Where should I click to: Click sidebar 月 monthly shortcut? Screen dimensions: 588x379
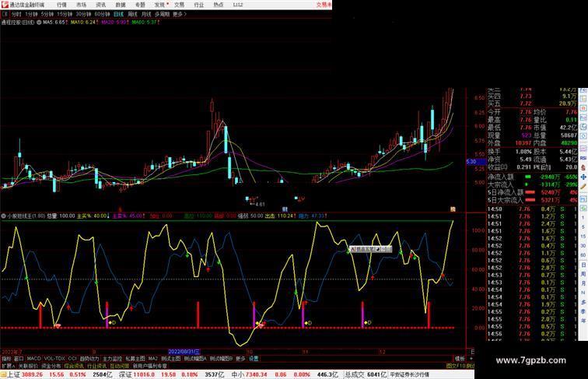click(583, 283)
